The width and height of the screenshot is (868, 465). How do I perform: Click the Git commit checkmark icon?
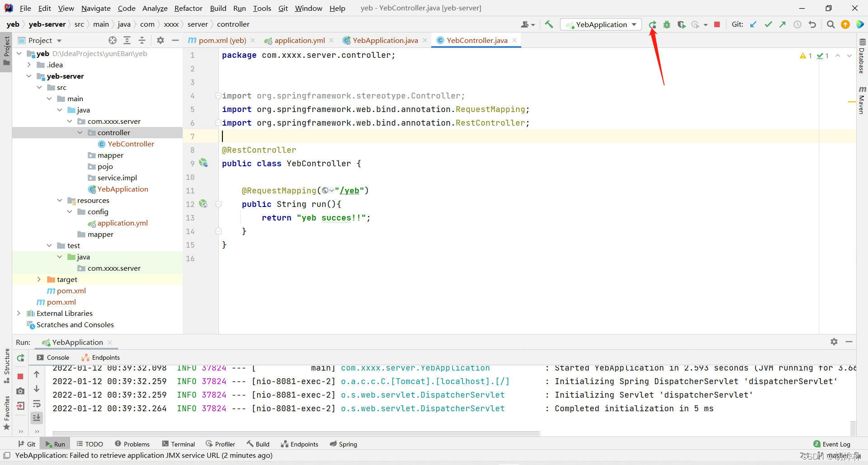pos(768,24)
